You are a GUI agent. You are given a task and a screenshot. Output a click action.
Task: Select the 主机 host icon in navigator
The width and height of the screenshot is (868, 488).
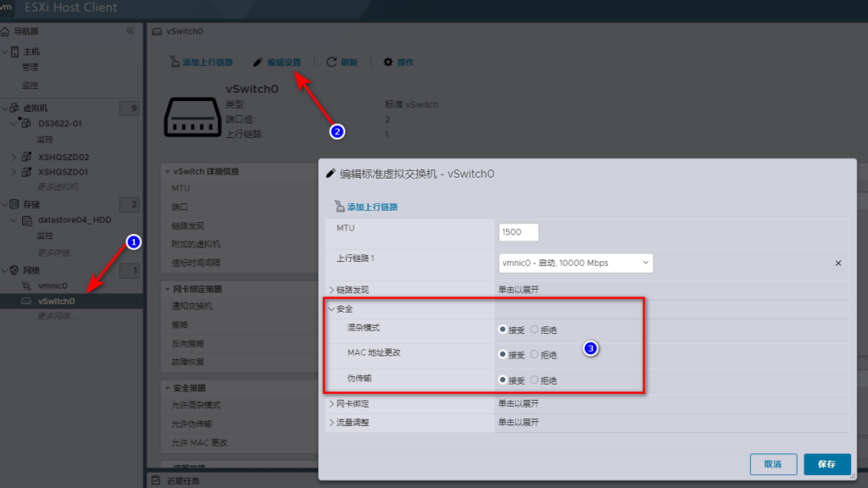[15, 52]
